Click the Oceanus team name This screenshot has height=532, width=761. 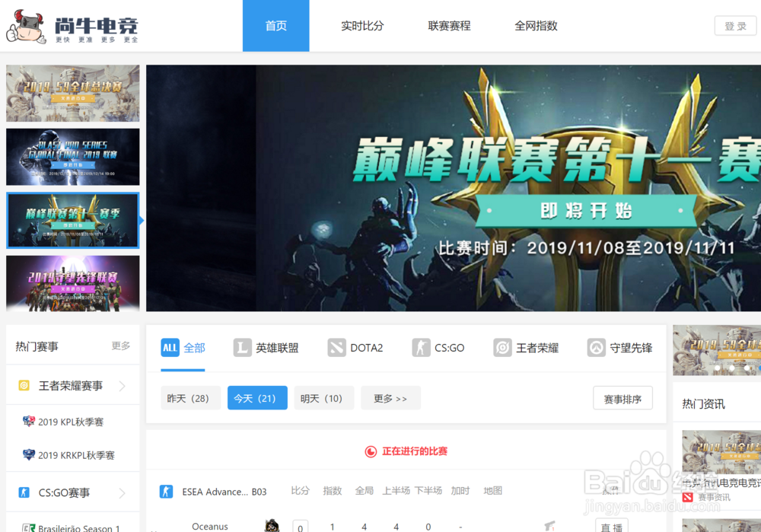[210, 526]
